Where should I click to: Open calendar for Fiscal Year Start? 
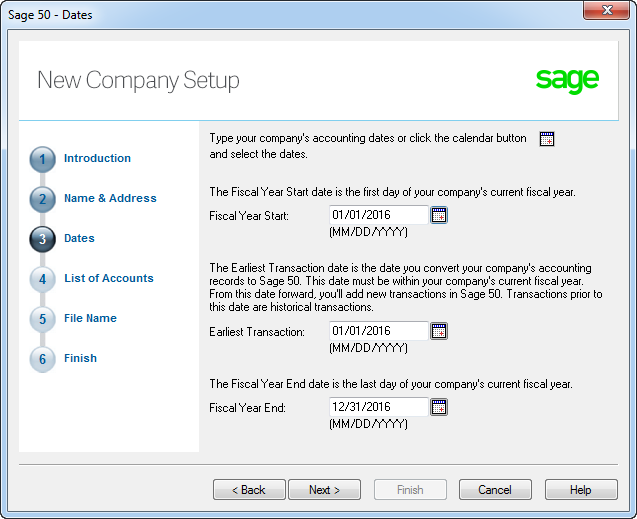click(439, 215)
